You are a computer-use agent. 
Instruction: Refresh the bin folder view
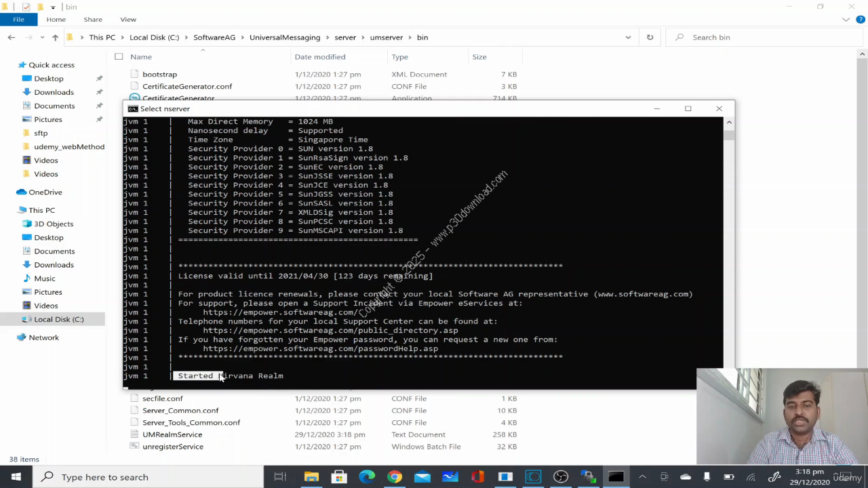(650, 37)
